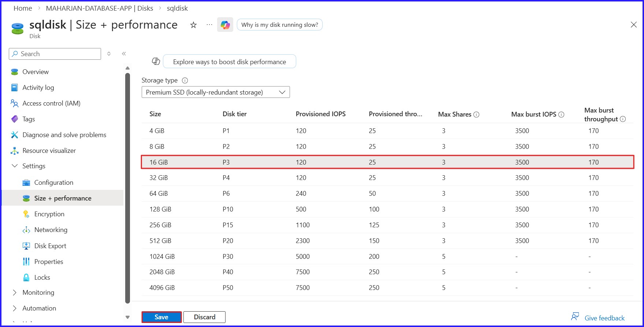Click the Give feedback icon

(575, 317)
